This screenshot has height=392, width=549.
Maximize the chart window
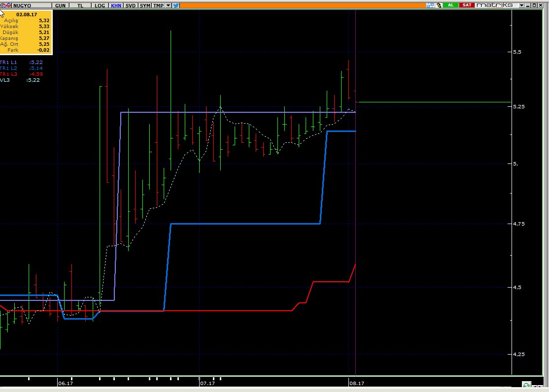[534, 5]
